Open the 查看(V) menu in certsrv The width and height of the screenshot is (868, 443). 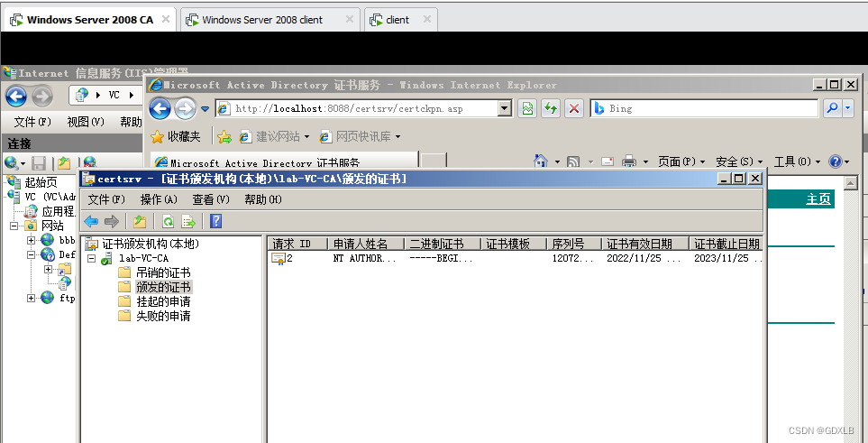tap(211, 199)
